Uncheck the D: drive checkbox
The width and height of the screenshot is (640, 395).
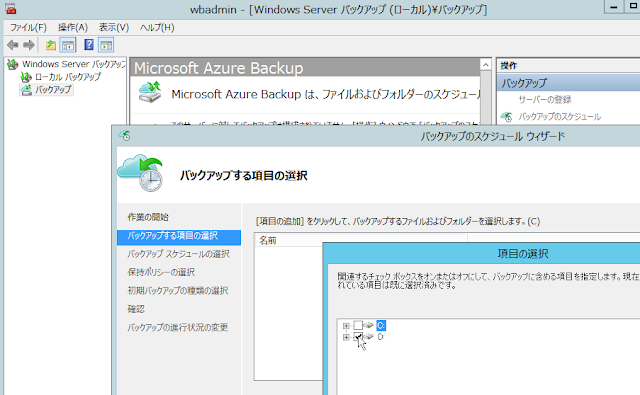[358, 337]
